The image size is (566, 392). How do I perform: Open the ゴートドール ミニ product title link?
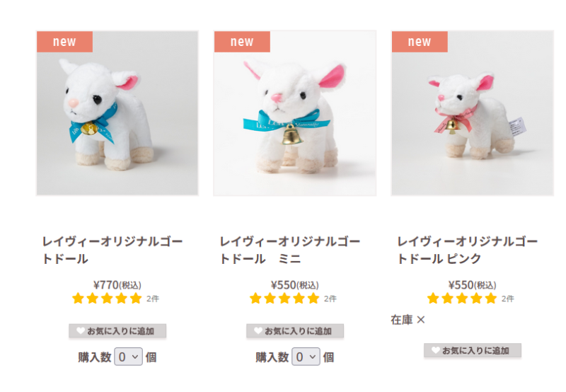click(x=290, y=250)
